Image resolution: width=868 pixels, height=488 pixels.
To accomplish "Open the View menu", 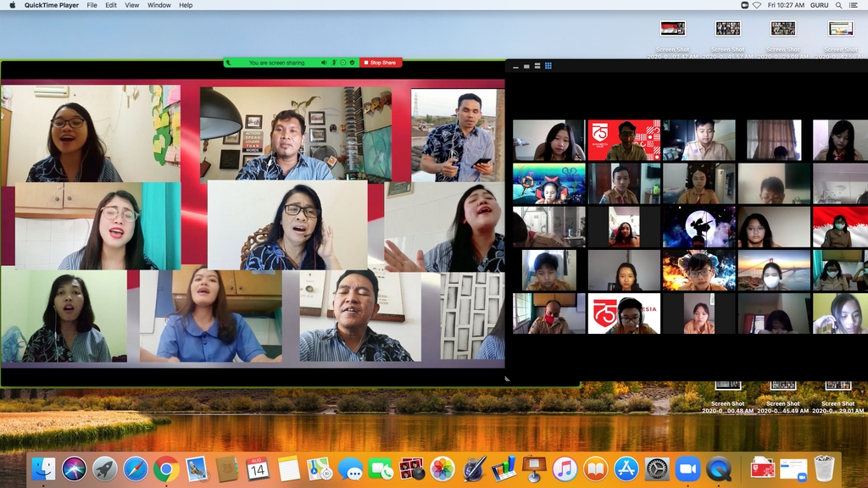I will pos(132,5).
